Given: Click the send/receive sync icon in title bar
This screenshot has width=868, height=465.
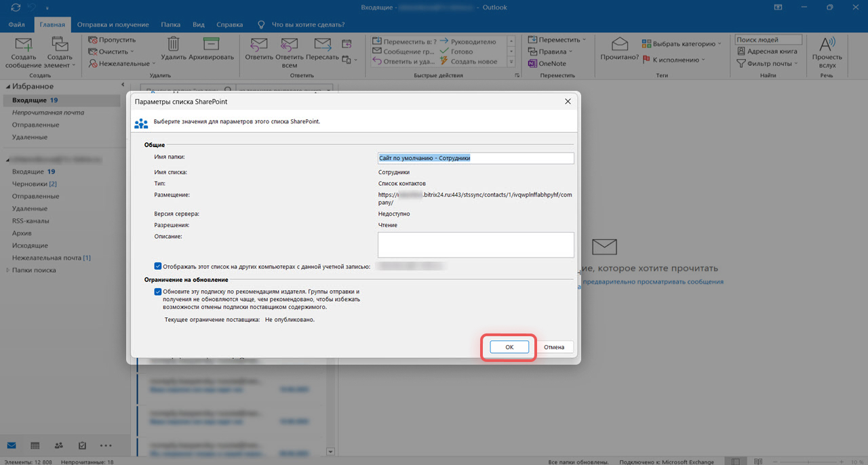Looking at the screenshot, I should [16, 7].
